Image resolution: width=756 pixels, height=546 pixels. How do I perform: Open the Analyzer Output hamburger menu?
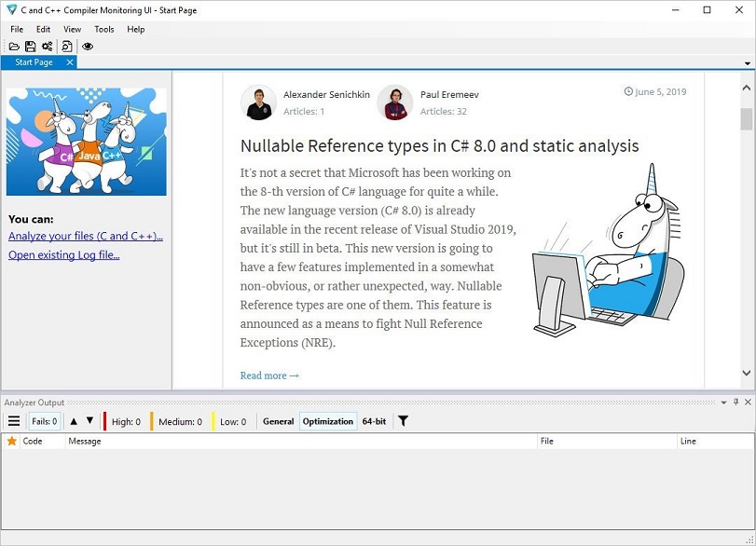14,421
